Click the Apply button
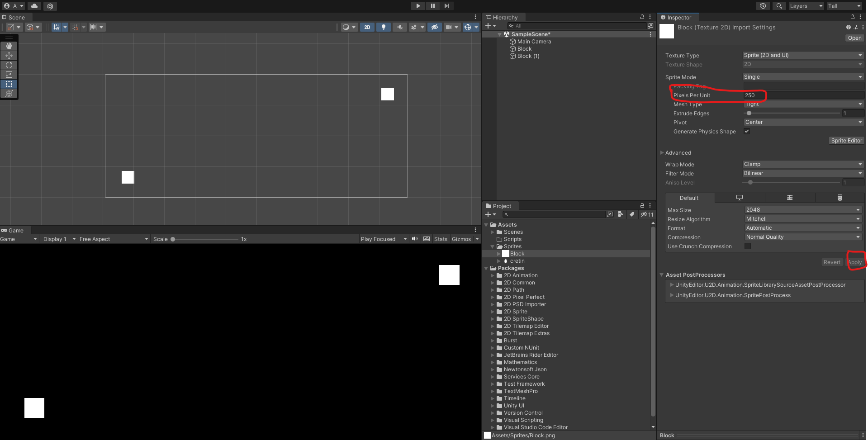Viewport: 868px width, 440px height. coord(855,262)
